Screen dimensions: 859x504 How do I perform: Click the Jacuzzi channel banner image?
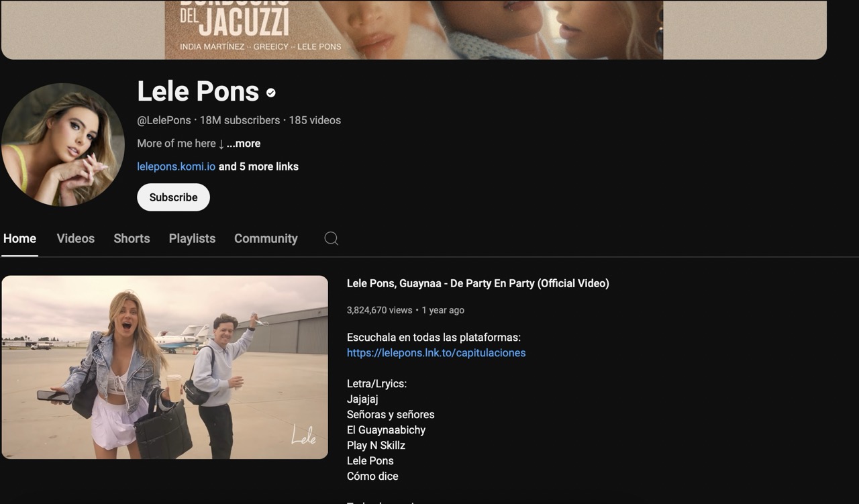point(413,30)
